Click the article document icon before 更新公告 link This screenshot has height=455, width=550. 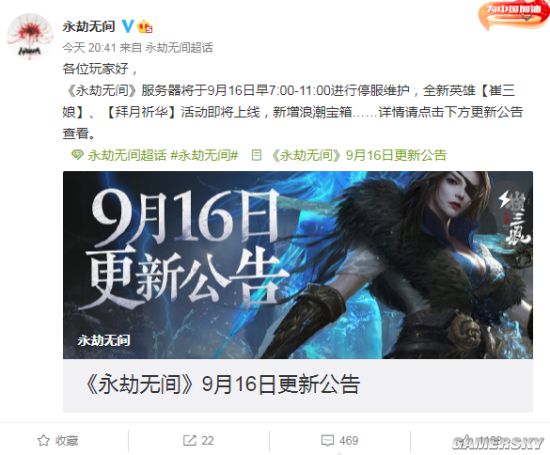coord(257,155)
